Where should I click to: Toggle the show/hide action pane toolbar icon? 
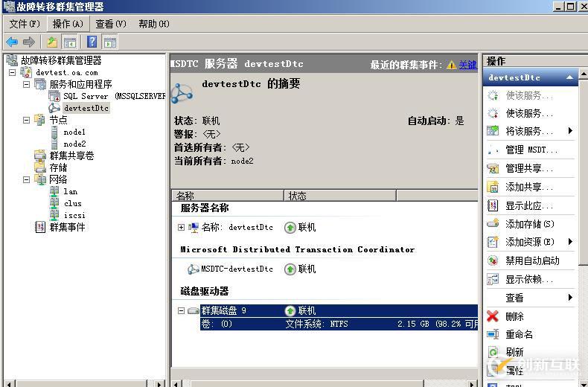click(110, 42)
